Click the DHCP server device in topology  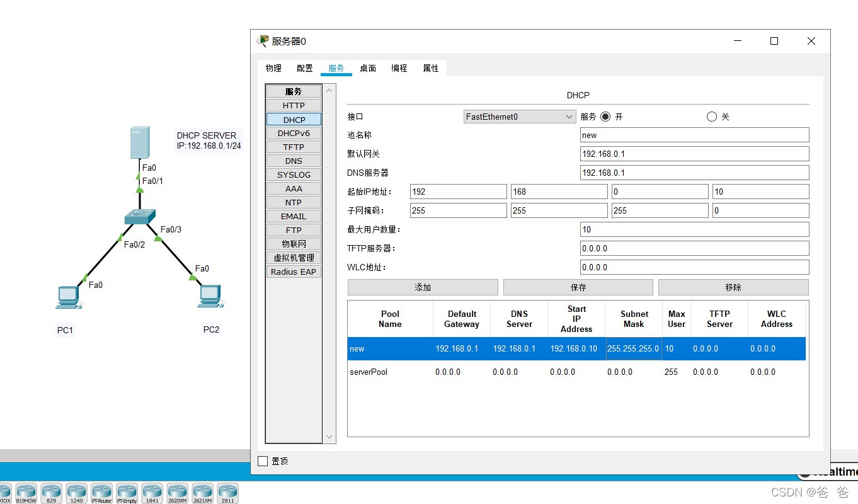click(140, 142)
